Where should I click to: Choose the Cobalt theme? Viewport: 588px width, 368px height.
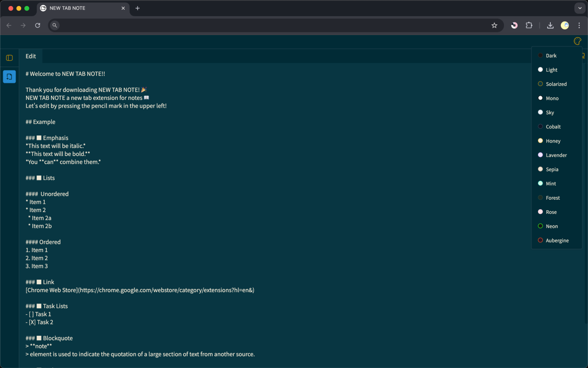pos(557,127)
